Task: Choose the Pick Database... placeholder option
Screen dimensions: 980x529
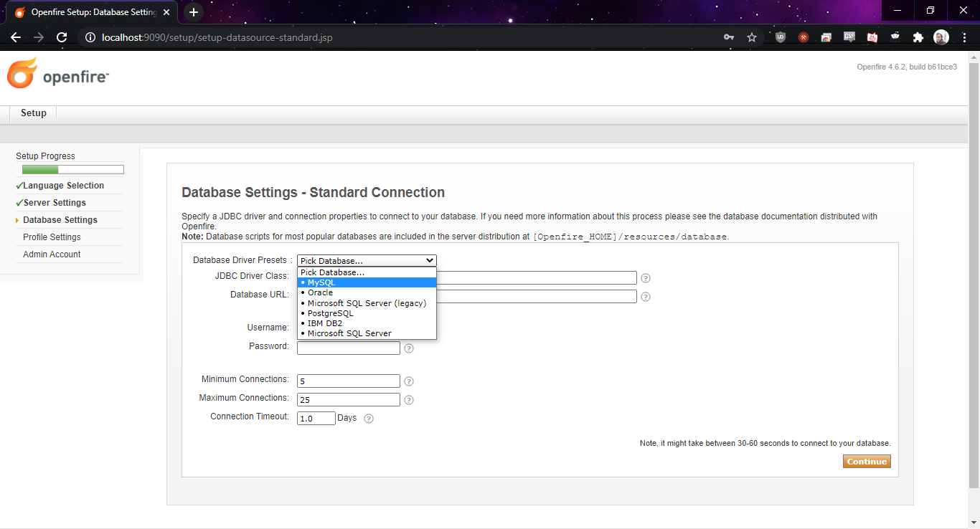Action: coord(367,272)
